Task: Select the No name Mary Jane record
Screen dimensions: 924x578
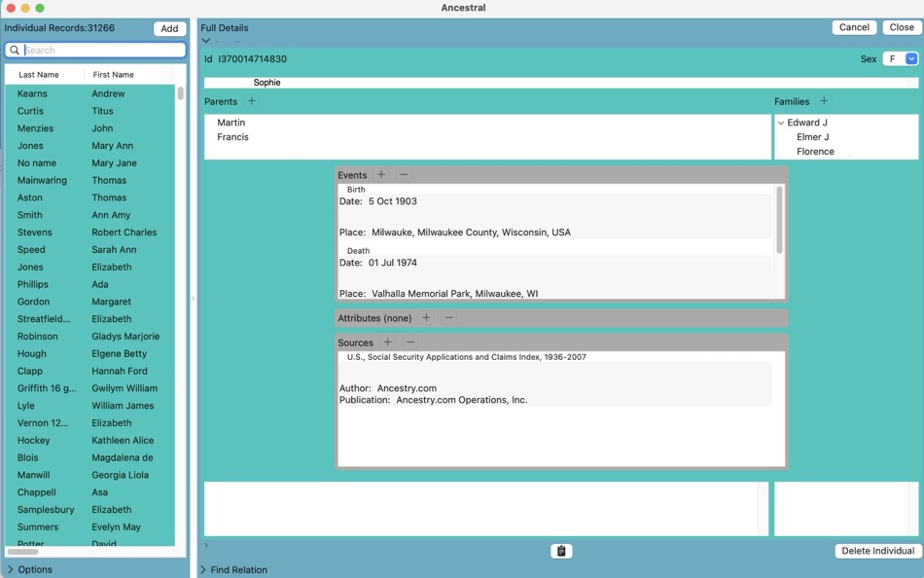Action: [90, 163]
